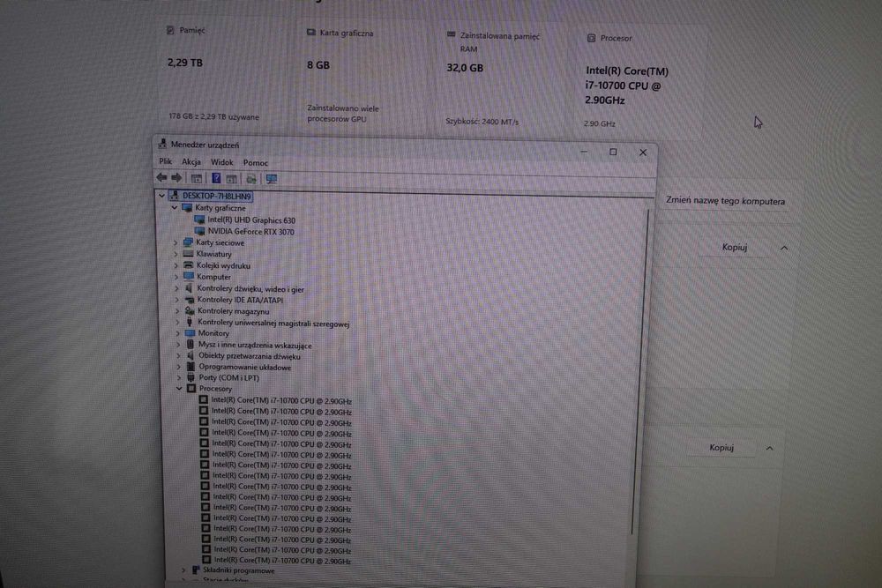This screenshot has width=882, height=588.
Task: Expand the Kontrolery IDE ATA/ATAPI branch
Action: [176, 300]
